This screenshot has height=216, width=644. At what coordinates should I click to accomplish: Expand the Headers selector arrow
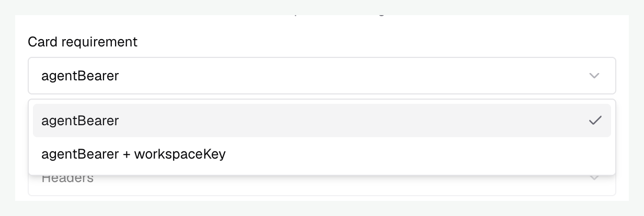click(x=594, y=178)
